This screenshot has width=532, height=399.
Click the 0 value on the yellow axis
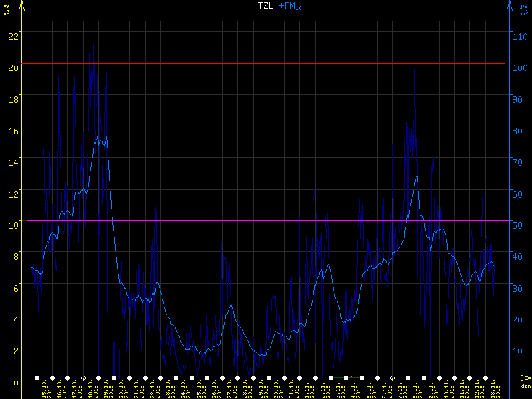[x=16, y=382]
